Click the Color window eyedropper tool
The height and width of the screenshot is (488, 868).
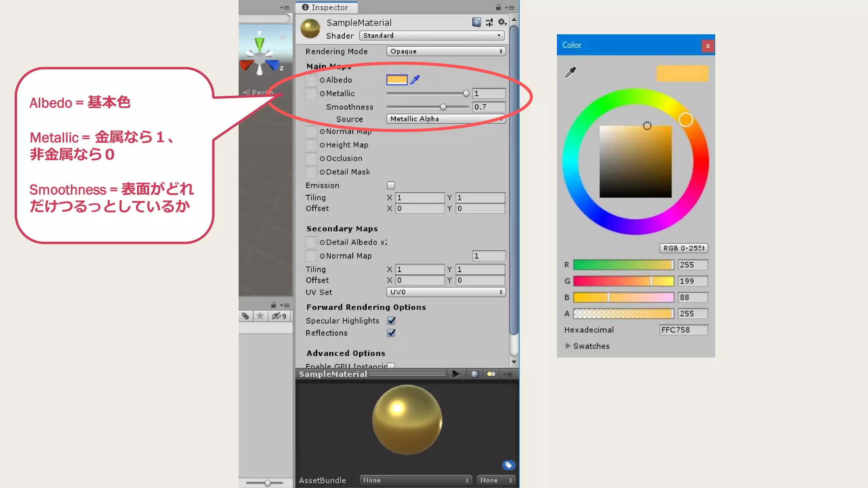570,72
